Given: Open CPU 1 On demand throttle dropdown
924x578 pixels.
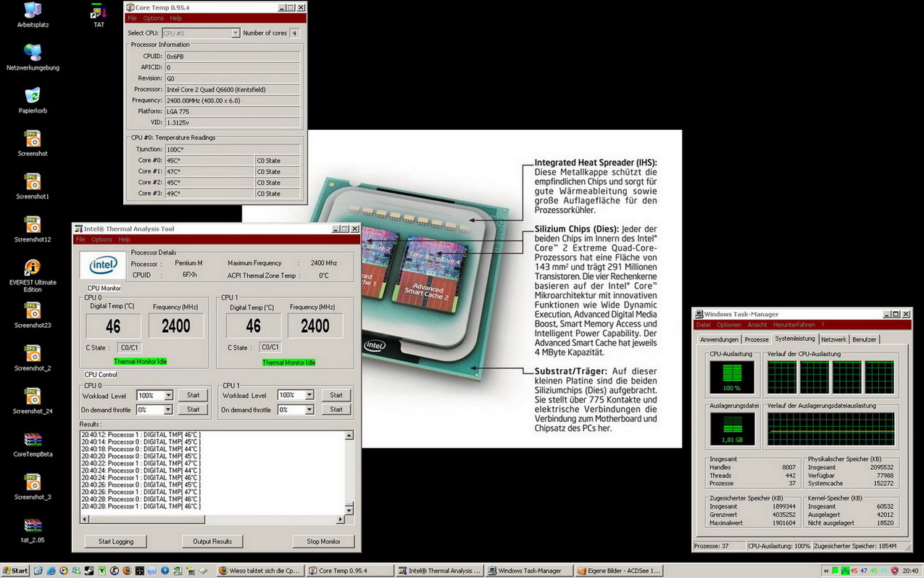Looking at the screenshot, I should 309,410.
